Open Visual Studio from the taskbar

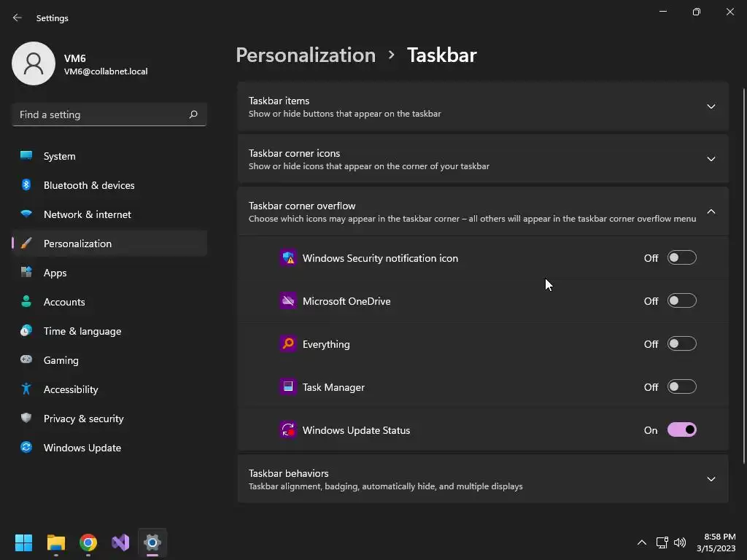[x=120, y=542]
